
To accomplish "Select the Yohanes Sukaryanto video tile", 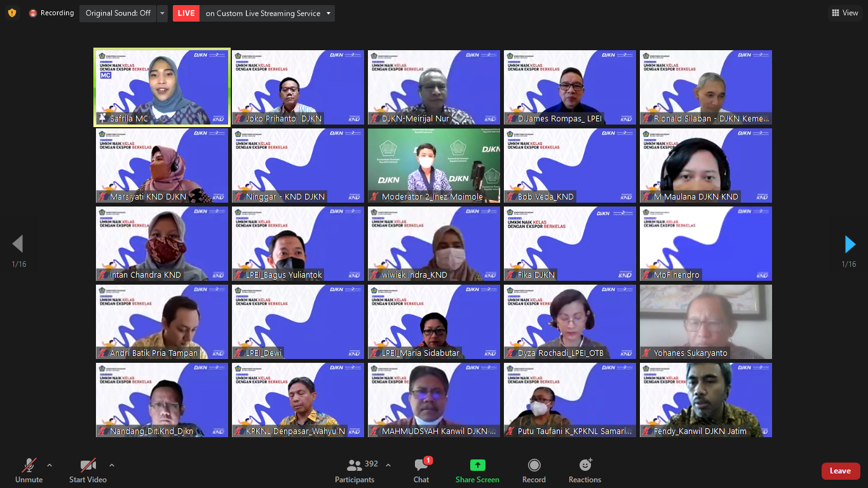I will point(705,322).
